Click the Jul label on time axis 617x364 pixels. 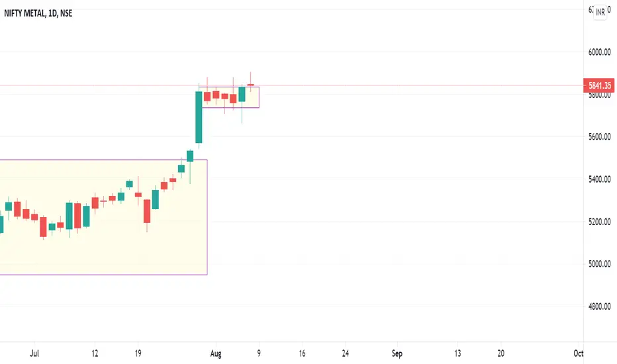34,353
